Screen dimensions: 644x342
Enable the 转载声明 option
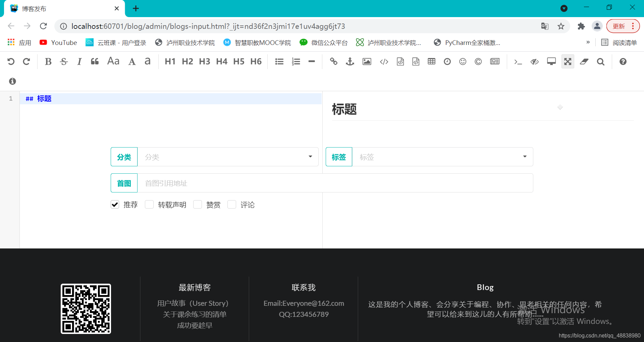[149, 205]
